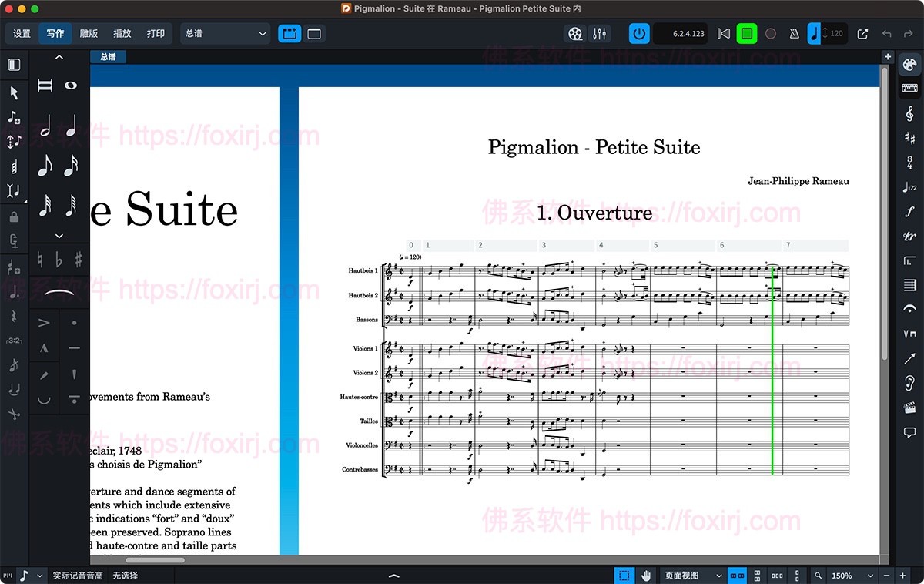Open the Tempo panel on right sidebar

(909, 186)
